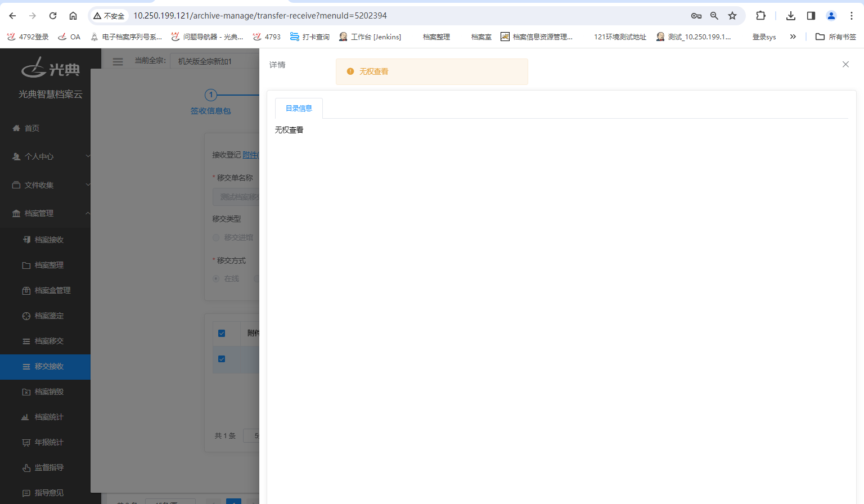Collapse 档案管理 sidebar menu

pyautogui.click(x=45, y=213)
